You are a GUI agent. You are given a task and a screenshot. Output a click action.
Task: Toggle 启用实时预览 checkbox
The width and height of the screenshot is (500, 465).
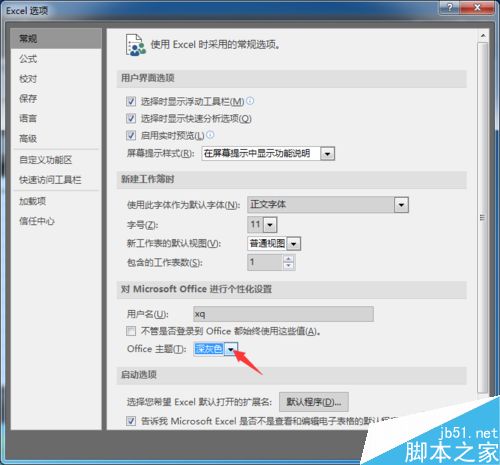131,135
